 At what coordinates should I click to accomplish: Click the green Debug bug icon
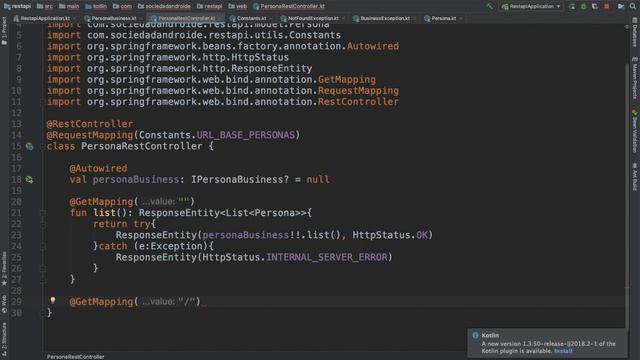point(583,6)
